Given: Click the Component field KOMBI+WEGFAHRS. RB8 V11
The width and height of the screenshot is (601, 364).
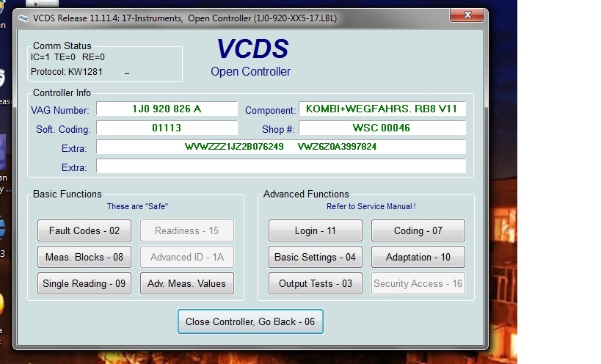Looking at the screenshot, I should point(382,109).
